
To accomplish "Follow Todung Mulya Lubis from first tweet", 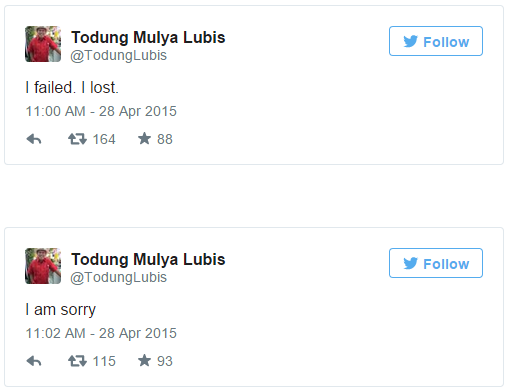I will [x=436, y=41].
